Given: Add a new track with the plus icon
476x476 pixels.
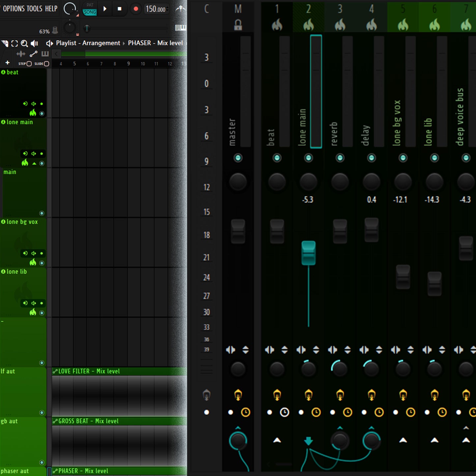Looking at the screenshot, I should 8,63.
